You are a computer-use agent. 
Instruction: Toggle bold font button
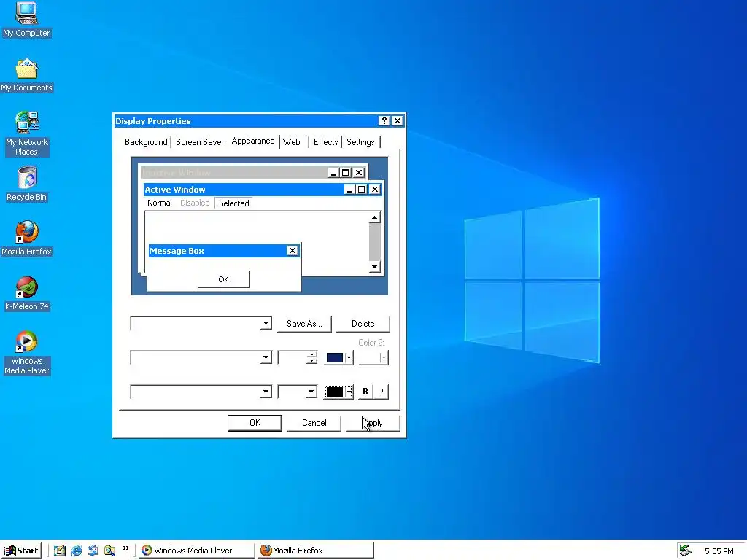(365, 392)
